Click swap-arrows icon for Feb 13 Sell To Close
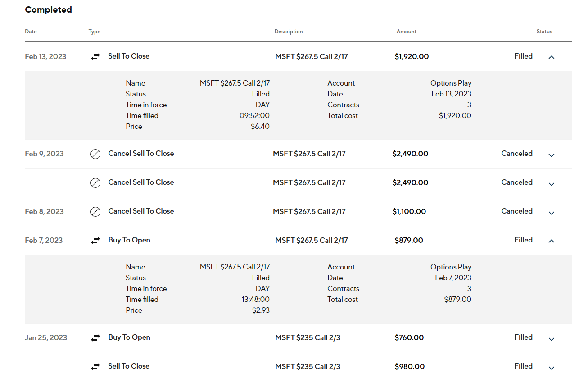 click(95, 57)
